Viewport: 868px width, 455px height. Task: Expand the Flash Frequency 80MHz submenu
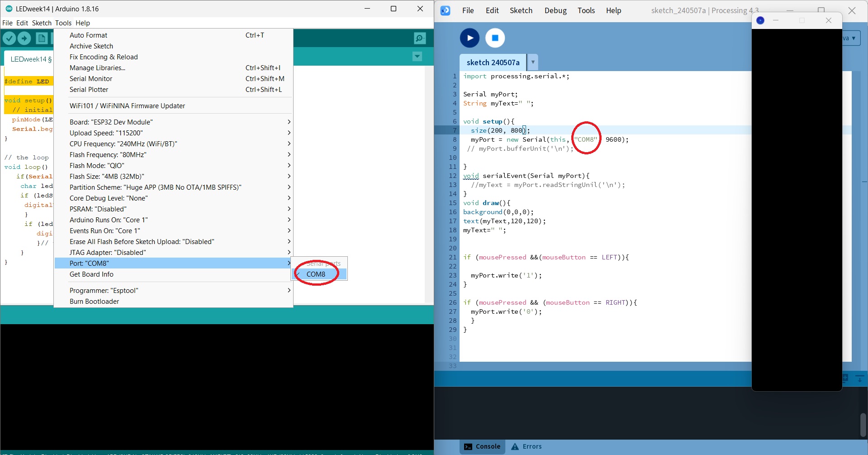pos(174,155)
